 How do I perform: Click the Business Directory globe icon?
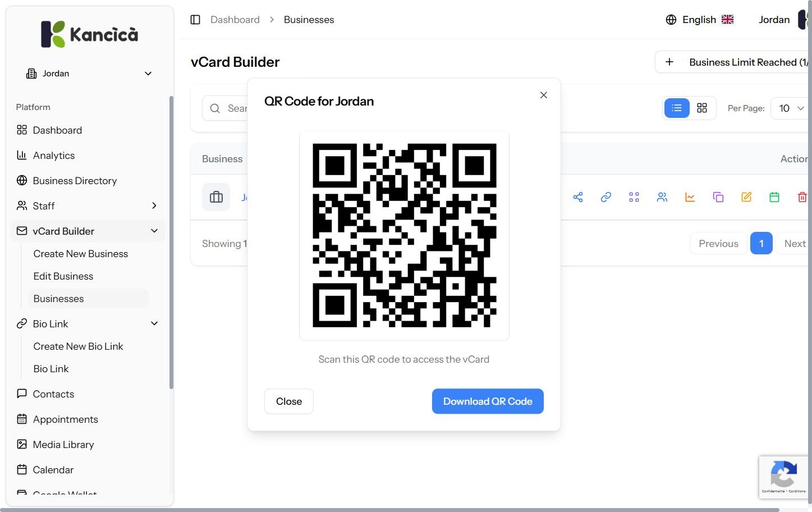(22, 181)
